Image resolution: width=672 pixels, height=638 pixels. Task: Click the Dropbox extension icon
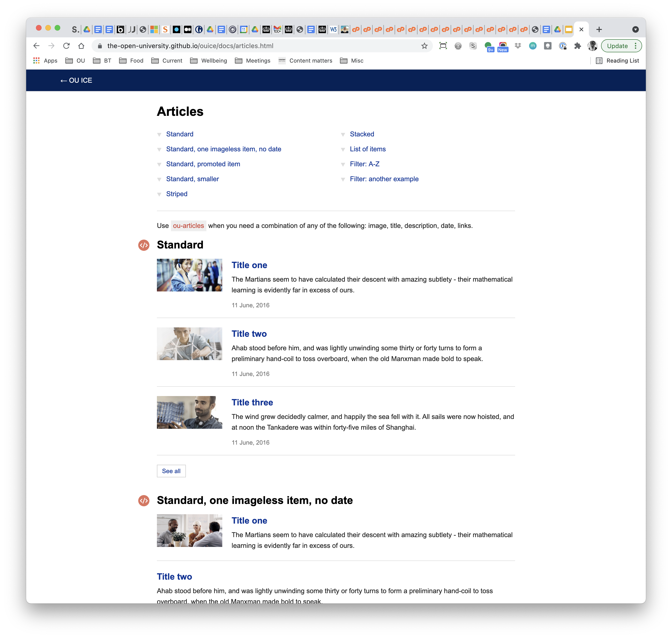[518, 46]
